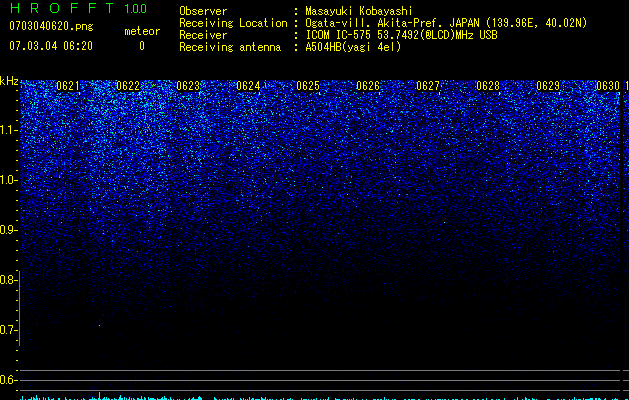Click the 0630 time marker
The width and height of the screenshot is (629, 400).
[608, 86]
